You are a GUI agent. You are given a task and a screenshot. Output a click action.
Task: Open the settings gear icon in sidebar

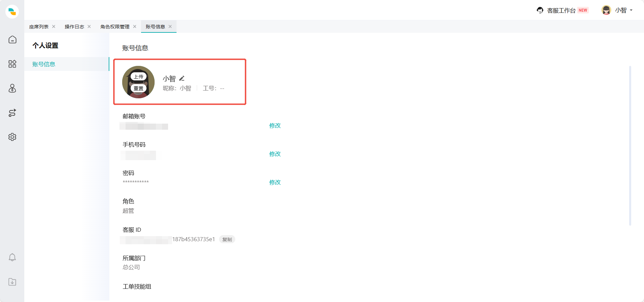point(12,137)
